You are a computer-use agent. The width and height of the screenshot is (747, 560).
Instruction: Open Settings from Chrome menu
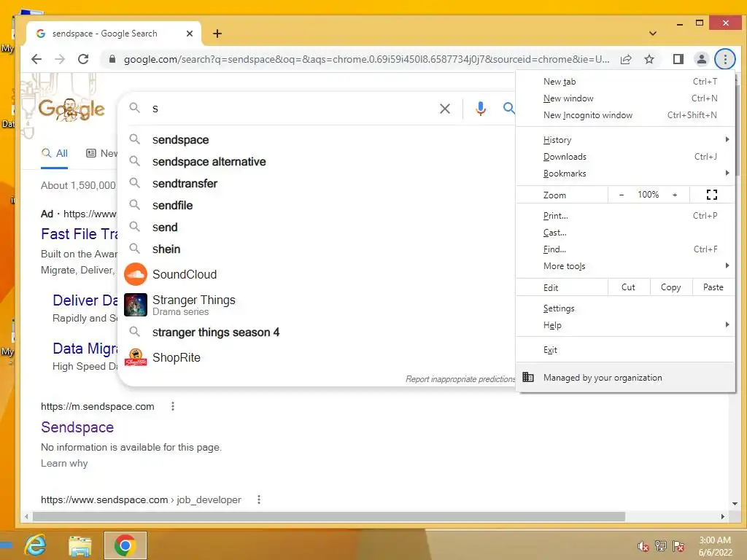625,308
